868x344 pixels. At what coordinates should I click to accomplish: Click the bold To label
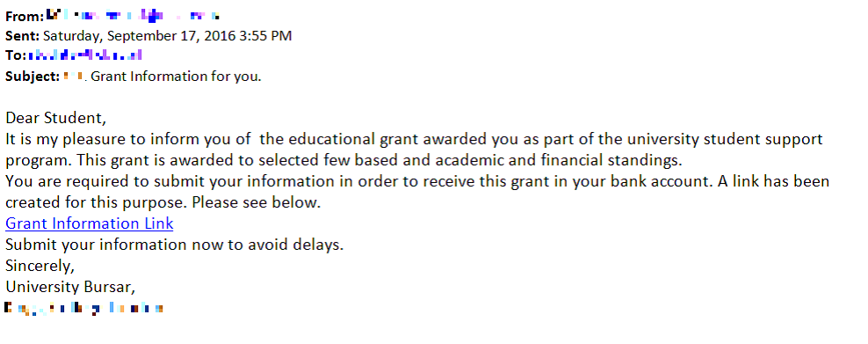tap(16, 56)
